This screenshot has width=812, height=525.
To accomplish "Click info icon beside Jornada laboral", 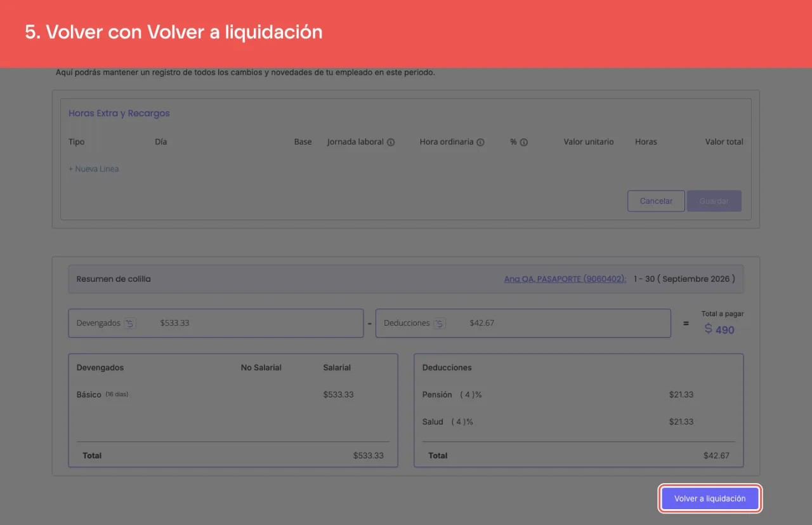I will [391, 142].
